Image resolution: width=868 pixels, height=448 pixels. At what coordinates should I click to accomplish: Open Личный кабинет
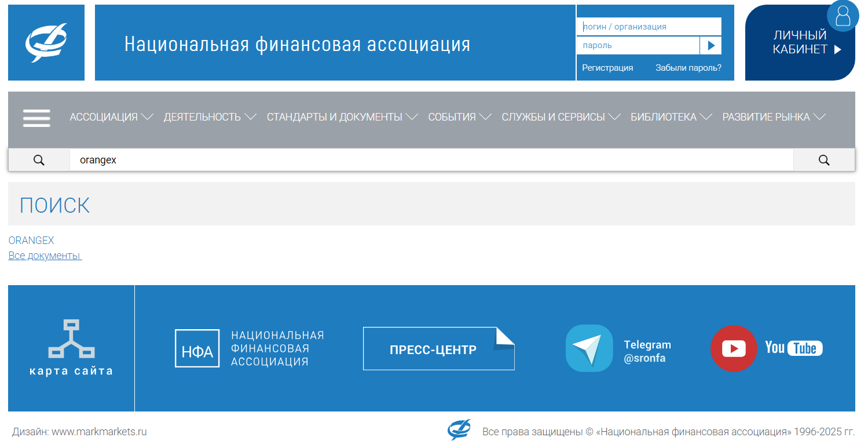800,43
